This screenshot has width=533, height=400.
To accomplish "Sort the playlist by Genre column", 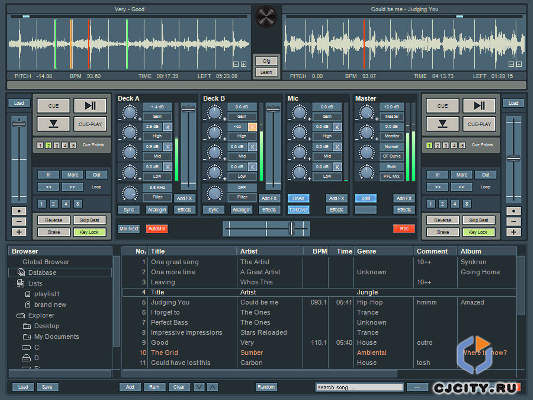I will click(366, 251).
